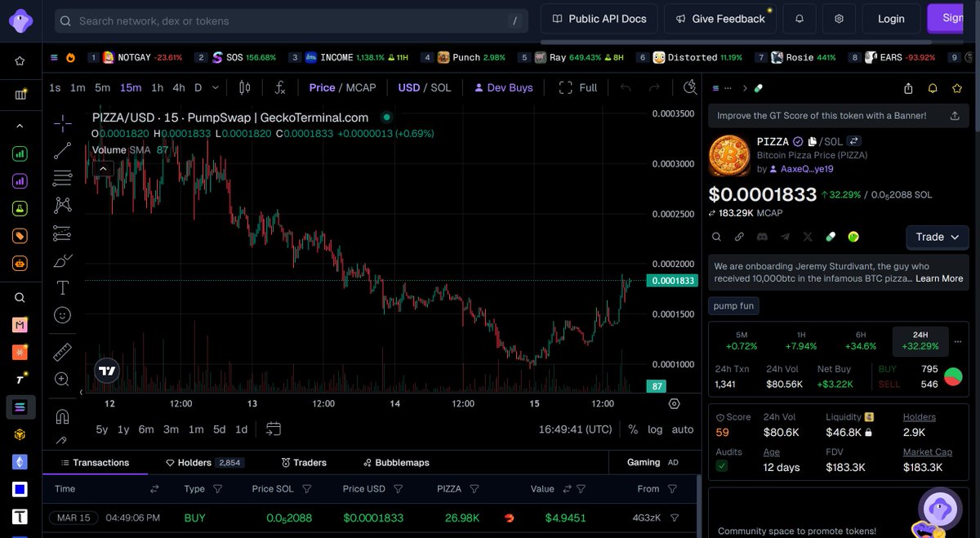Open filter for Price USD column
Screen dimensions: 980x538
point(398,489)
